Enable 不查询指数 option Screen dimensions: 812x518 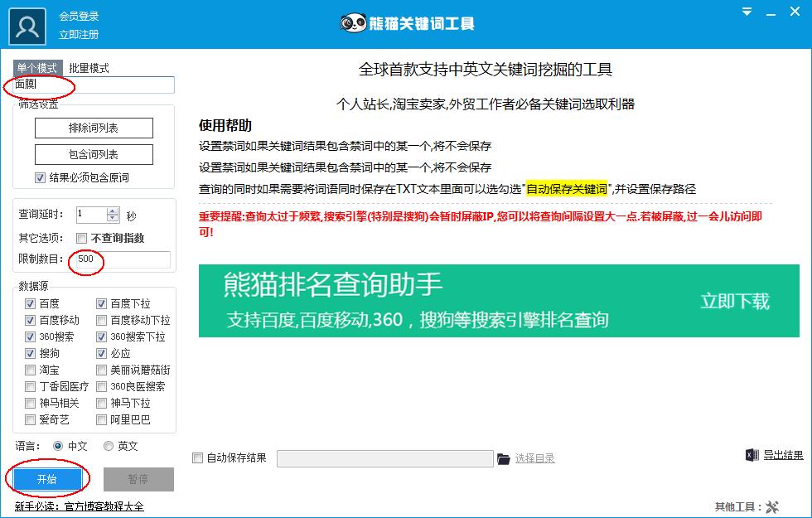80,238
